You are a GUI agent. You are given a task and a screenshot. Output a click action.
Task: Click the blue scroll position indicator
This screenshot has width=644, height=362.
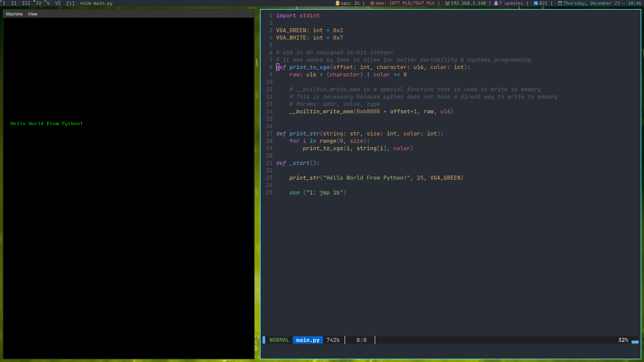pos(635,342)
